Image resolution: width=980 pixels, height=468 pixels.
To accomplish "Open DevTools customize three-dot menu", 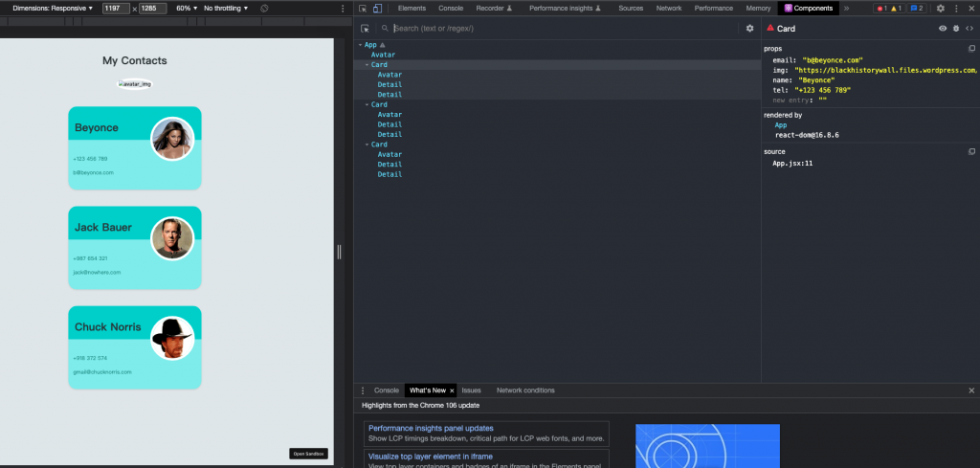I will click(x=956, y=8).
